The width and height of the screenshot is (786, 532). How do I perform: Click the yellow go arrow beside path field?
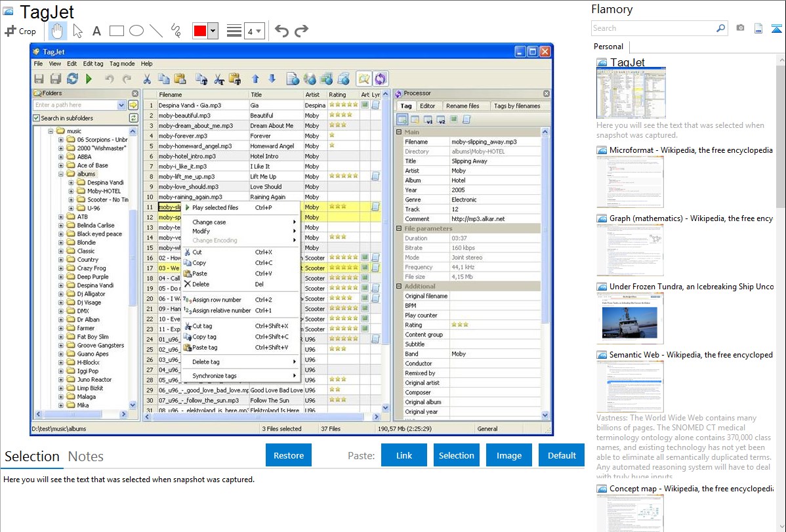[133, 105]
